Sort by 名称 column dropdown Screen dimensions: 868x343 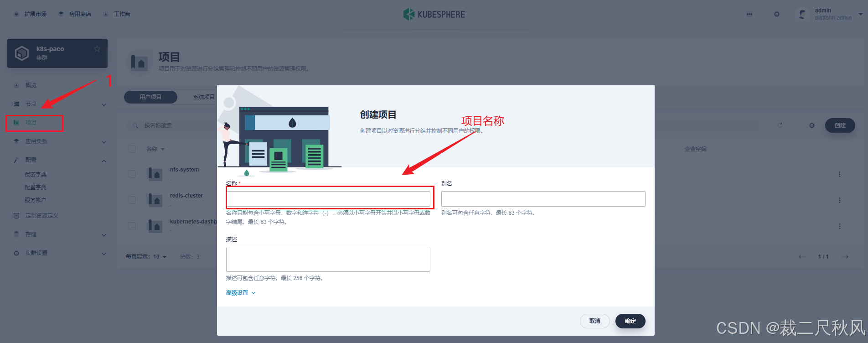pos(155,149)
